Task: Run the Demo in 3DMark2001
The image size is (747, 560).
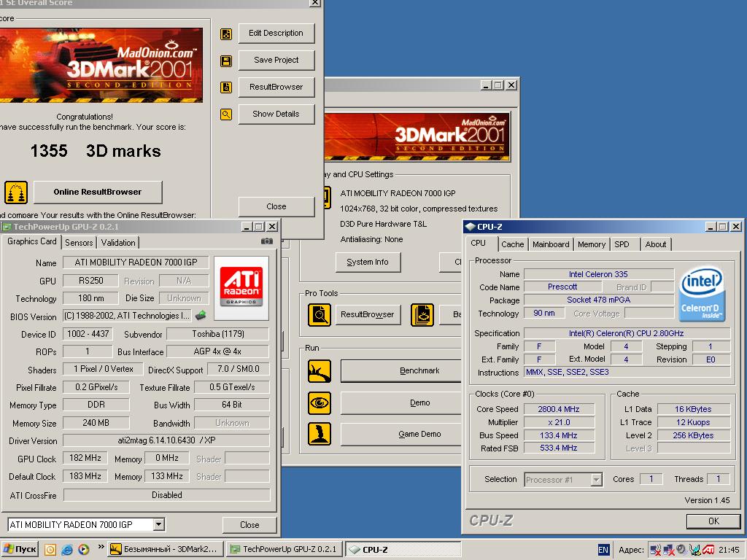Action: point(401,402)
